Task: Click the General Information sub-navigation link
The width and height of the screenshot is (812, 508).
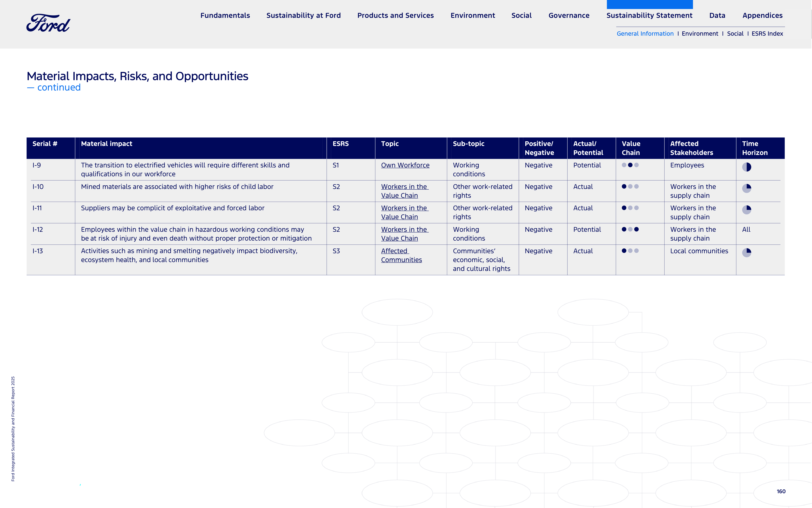Action: pyautogui.click(x=645, y=34)
